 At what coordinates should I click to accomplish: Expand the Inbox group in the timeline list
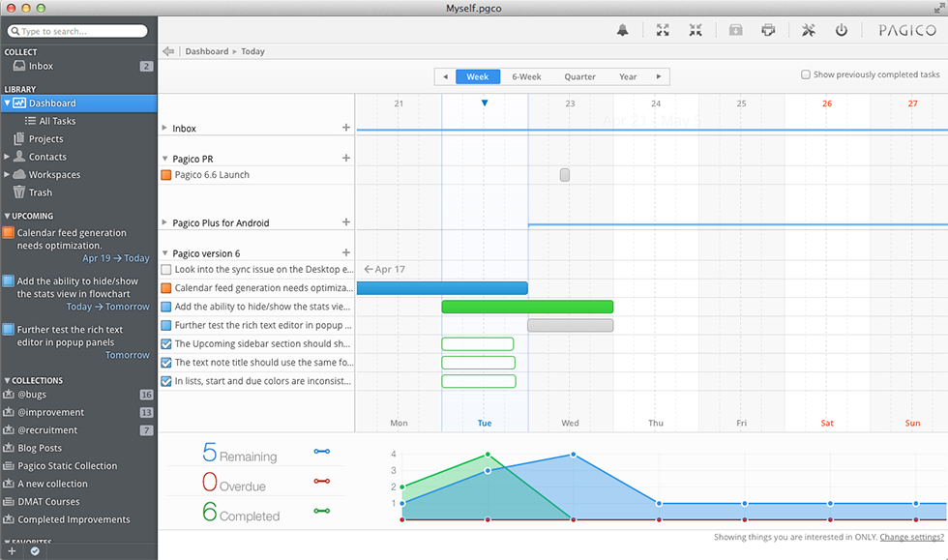[164, 129]
